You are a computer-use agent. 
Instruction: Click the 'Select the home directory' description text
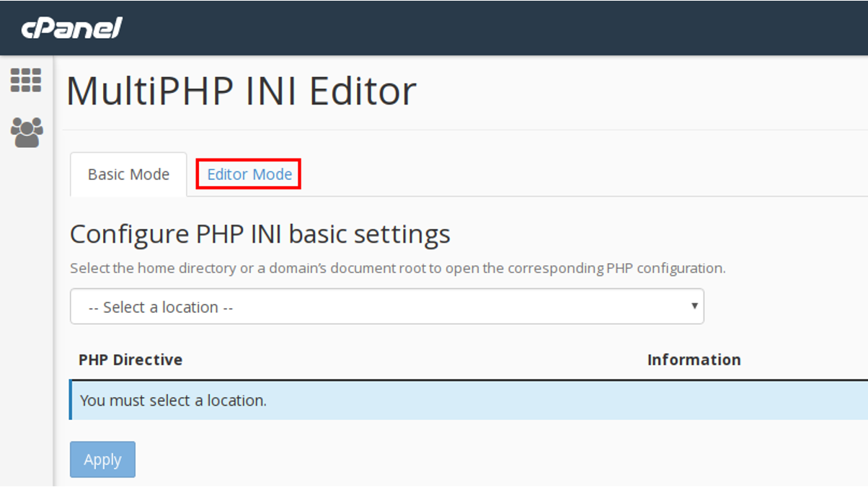pos(398,269)
